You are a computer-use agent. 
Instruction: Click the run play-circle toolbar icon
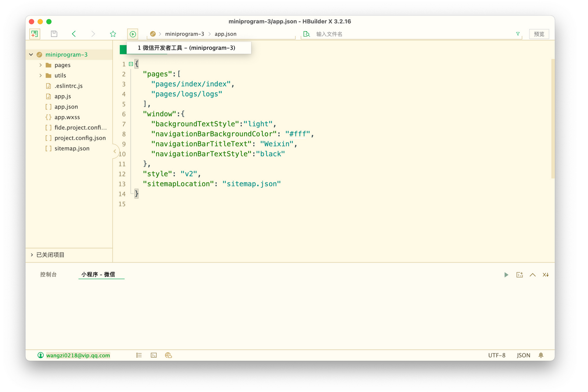133,34
